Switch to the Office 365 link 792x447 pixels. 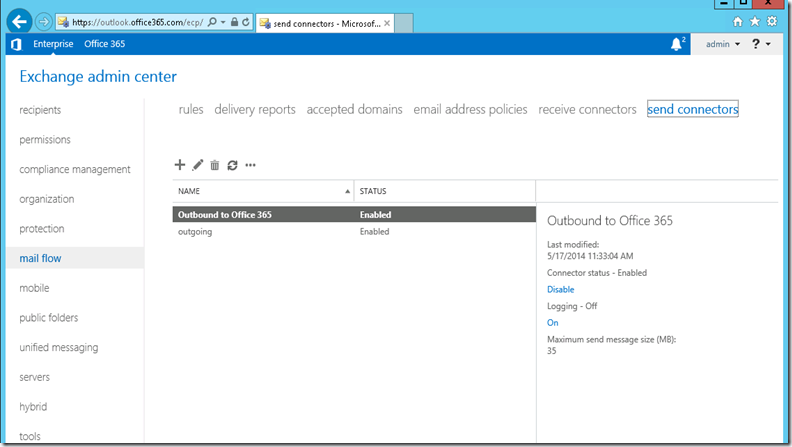[x=105, y=44]
